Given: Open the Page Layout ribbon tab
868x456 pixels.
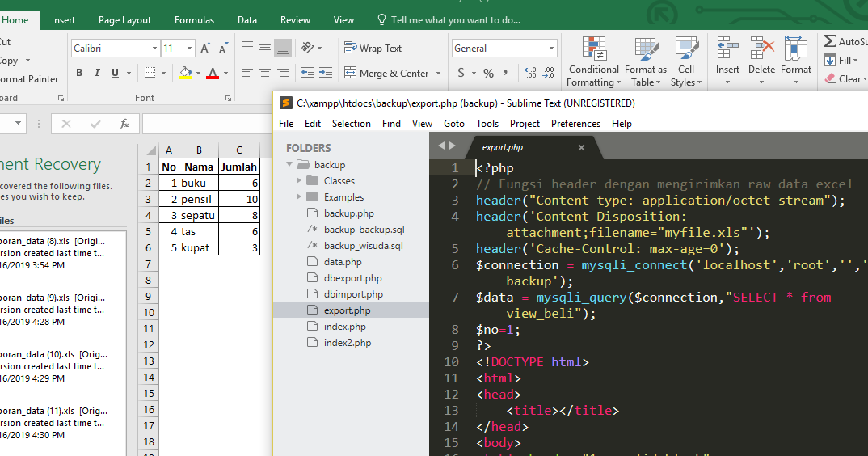Looking at the screenshot, I should click(124, 20).
